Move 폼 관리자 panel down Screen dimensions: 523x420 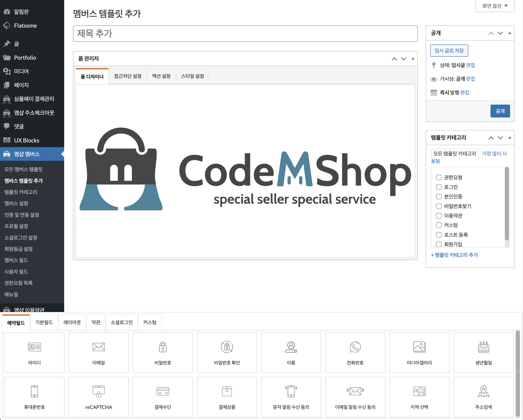[403, 59]
